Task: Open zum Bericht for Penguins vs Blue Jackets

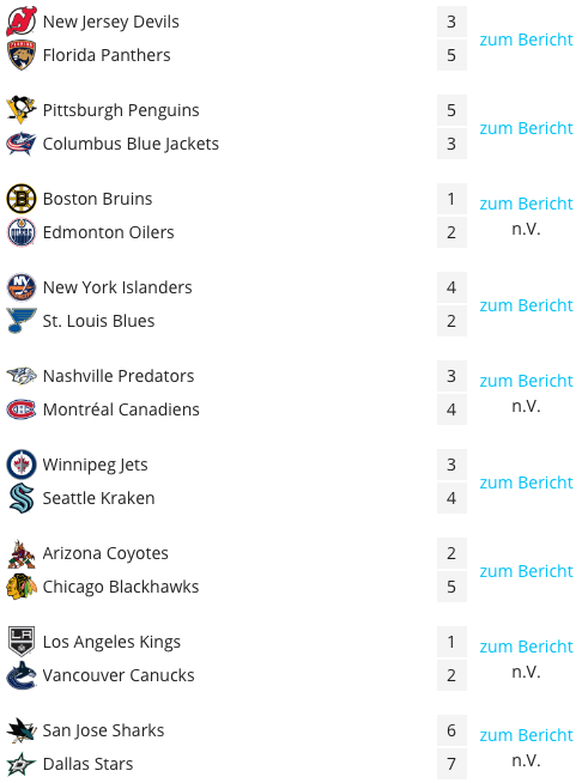Action: click(526, 128)
